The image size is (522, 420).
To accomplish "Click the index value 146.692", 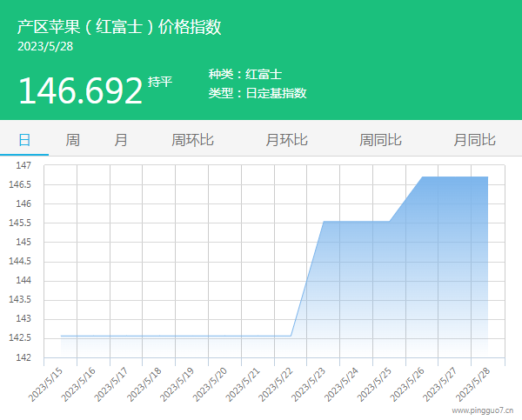I will pyautogui.click(x=81, y=90).
